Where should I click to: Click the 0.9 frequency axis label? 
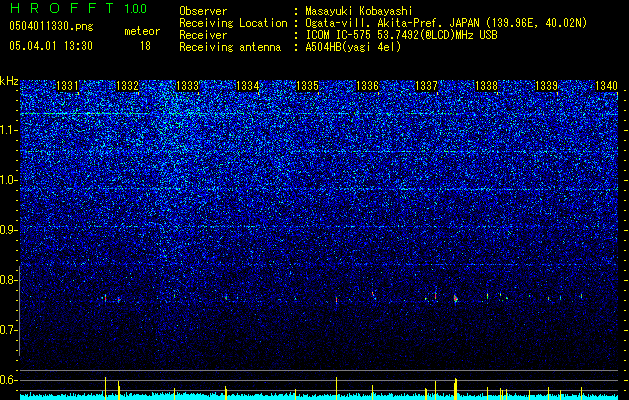pos(9,230)
